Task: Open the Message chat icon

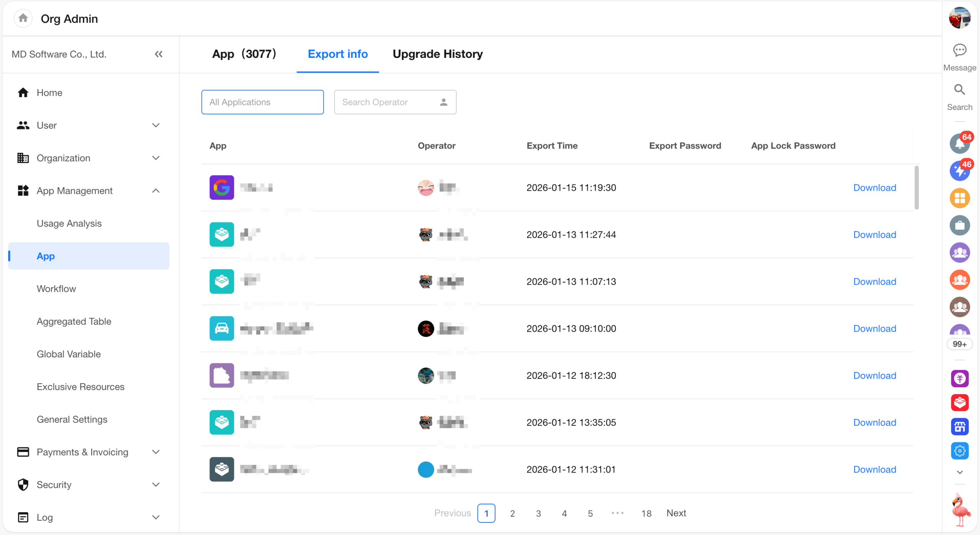Action: (x=959, y=51)
